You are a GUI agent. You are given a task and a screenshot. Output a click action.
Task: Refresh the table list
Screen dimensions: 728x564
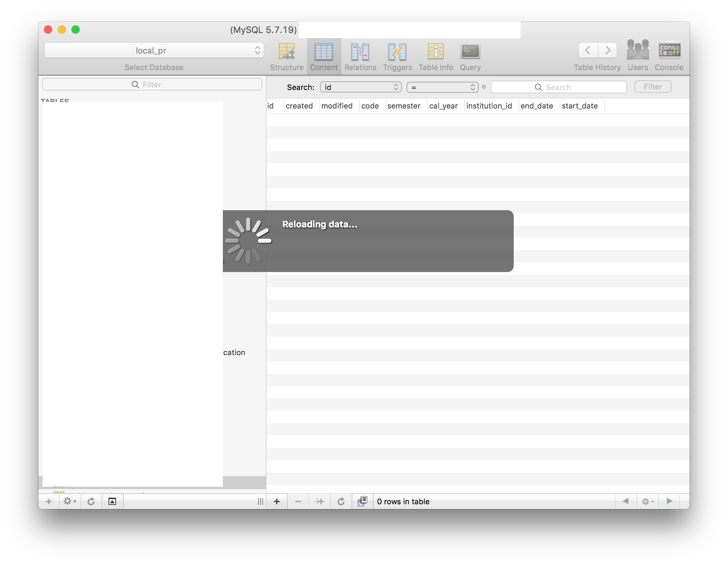(91, 501)
